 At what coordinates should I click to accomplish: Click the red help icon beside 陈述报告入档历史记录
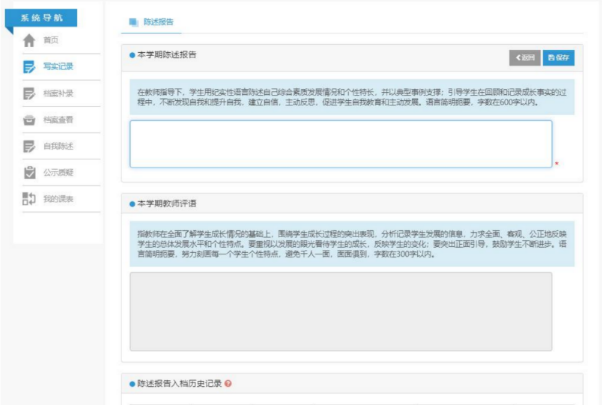click(x=228, y=384)
